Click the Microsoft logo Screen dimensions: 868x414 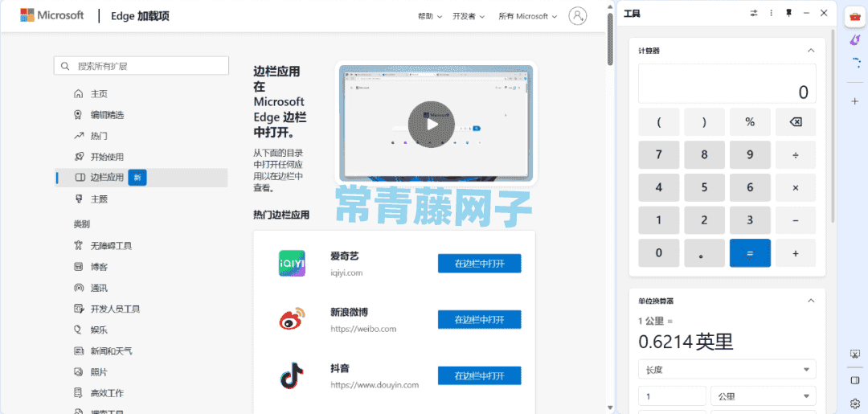point(52,15)
